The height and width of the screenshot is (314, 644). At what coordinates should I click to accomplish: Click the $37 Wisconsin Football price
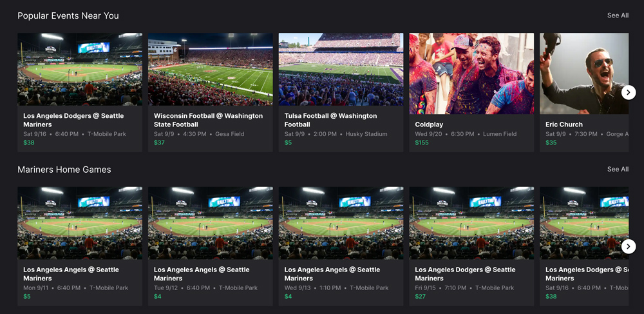click(x=158, y=142)
